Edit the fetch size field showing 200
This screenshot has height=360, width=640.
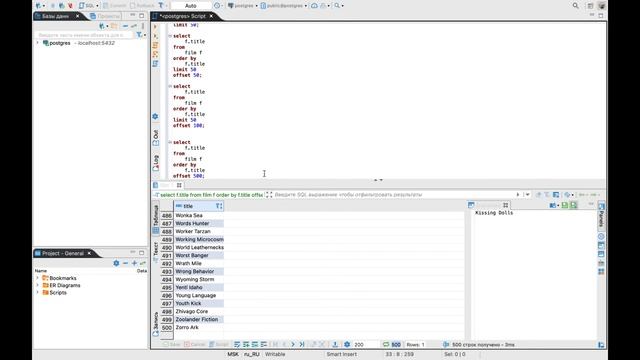coord(366,345)
